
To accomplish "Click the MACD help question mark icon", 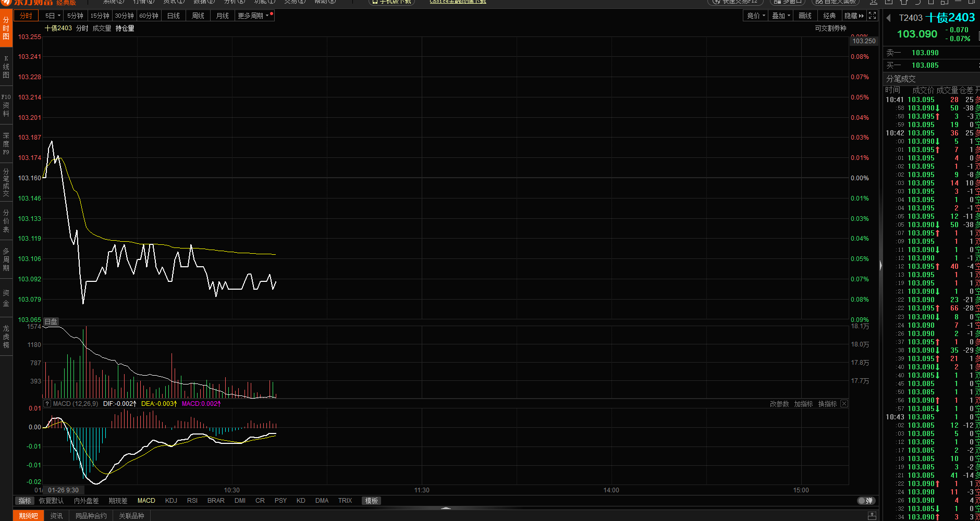I will coord(47,404).
